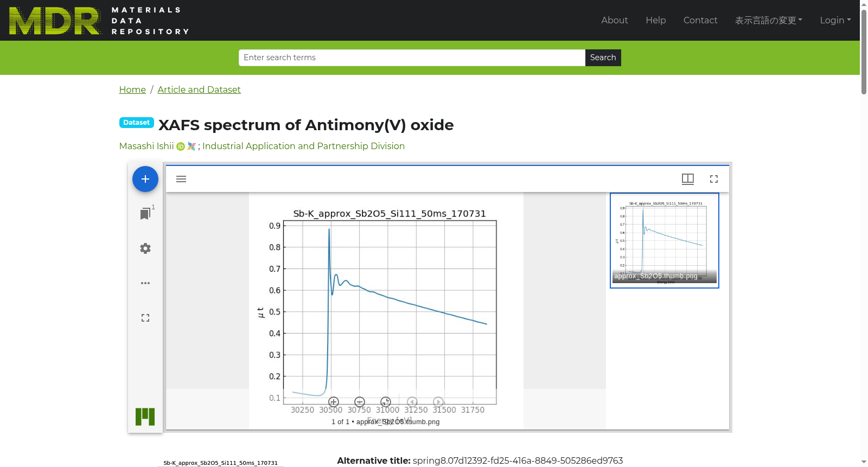This screenshot has width=868, height=467.
Task: Click the blue plus add resource button
Action: click(145, 179)
